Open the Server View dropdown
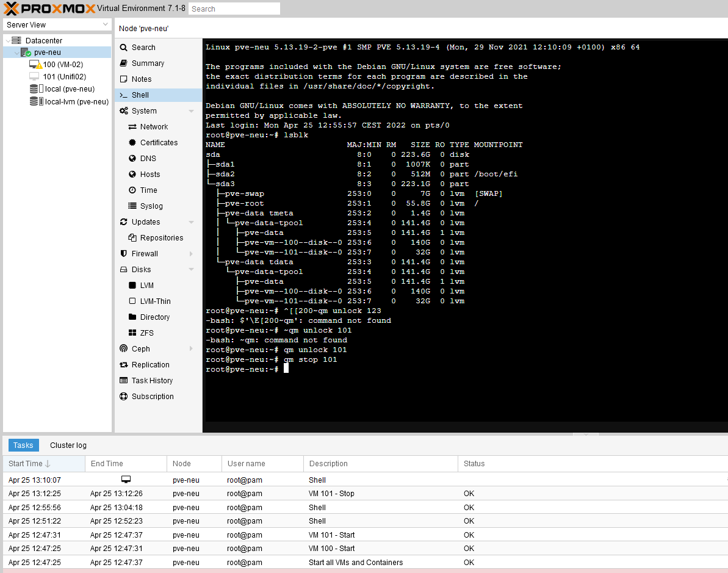728x573 pixels. [106, 24]
